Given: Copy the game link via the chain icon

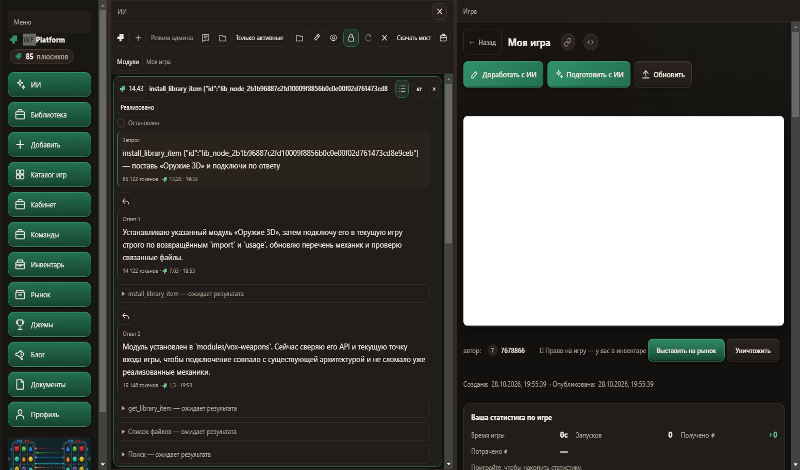Looking at the screenshot, I should pos(567,42).
